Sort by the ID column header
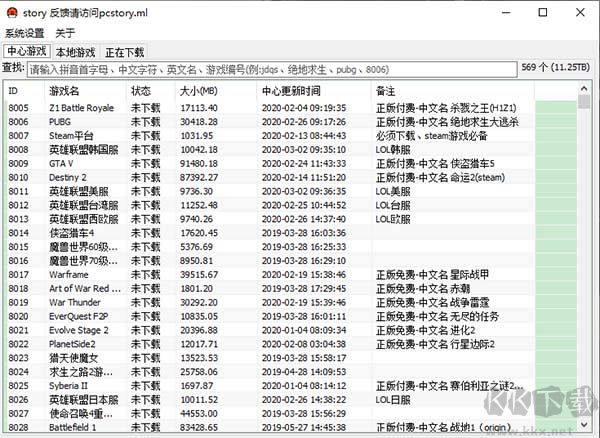The height and width of the screenshot is (438, 600). tap(24, 91)
